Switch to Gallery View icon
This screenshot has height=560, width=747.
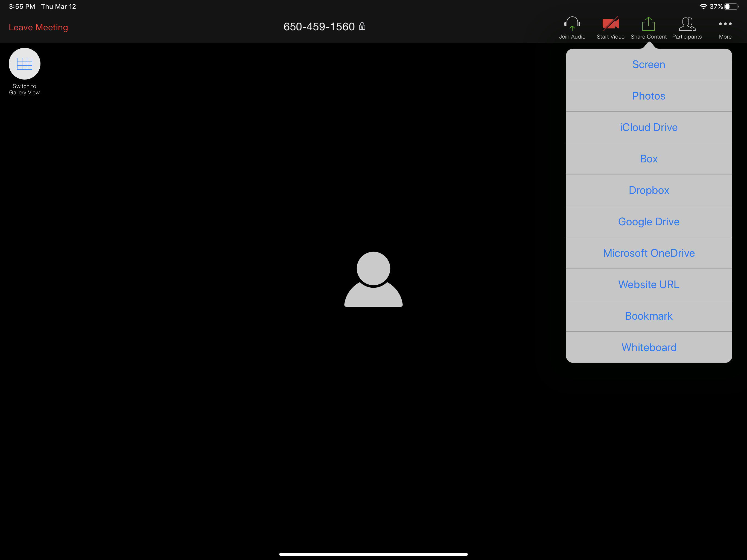click(x=25, y=63)
